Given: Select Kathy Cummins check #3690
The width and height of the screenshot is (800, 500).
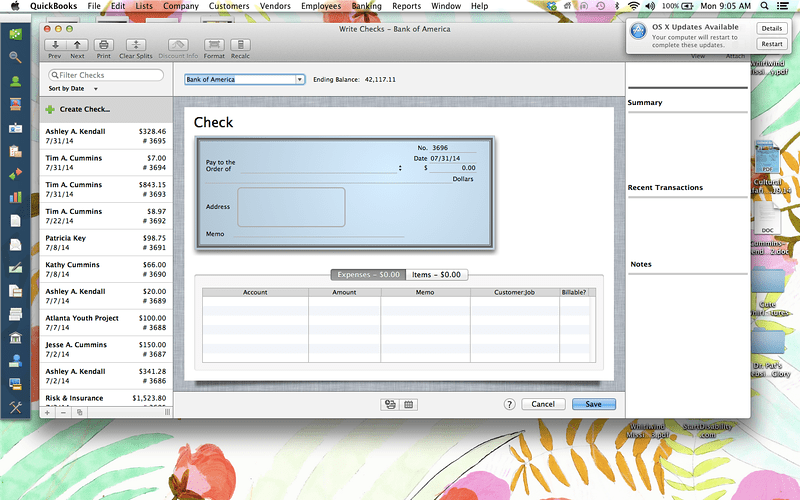Looking at the screenshot, I should click(106, 269).
